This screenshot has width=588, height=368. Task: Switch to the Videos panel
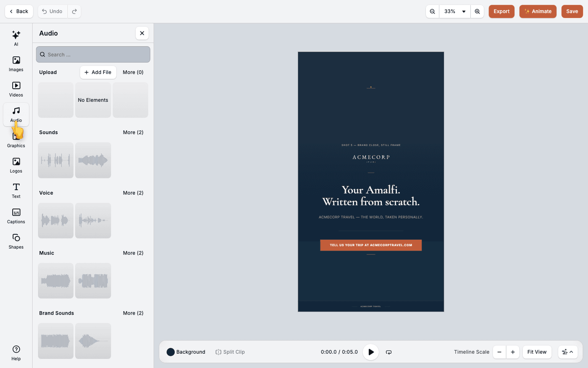click(x=16, y=89)
